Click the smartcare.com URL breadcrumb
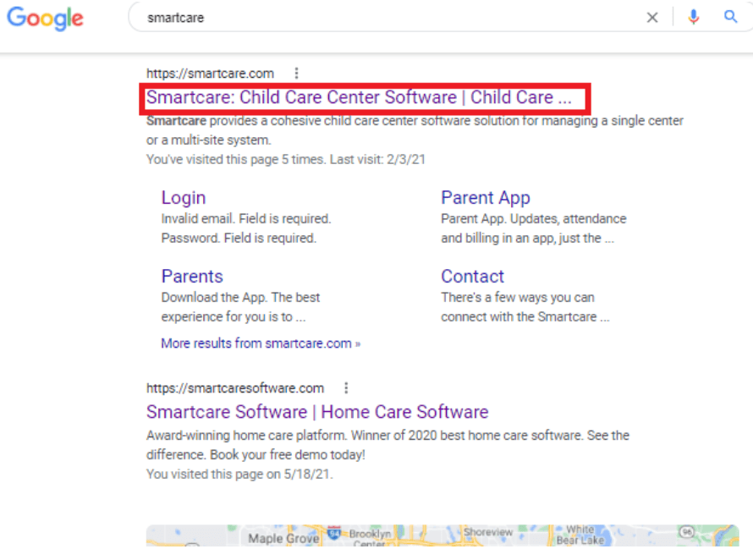The image size is (753, 560). coord(210,73)
